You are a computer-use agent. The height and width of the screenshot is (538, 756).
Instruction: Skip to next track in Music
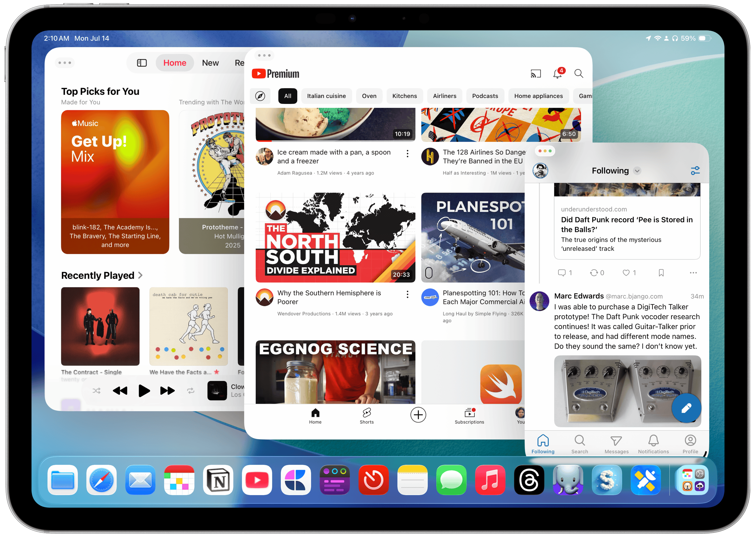tap(167, 391)
